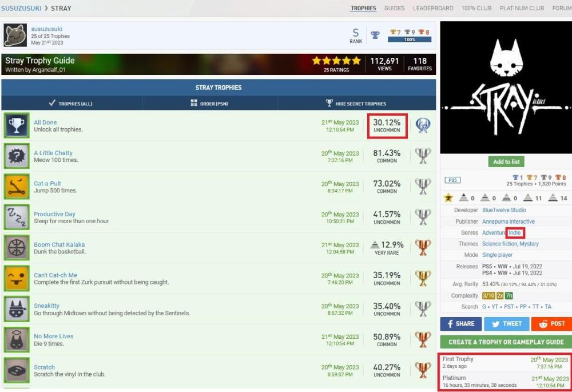Open the BlueTwelve Studio developer link
Image resolution: width=572 pixels, height=392 pixels.
click(x=504, y=210)
